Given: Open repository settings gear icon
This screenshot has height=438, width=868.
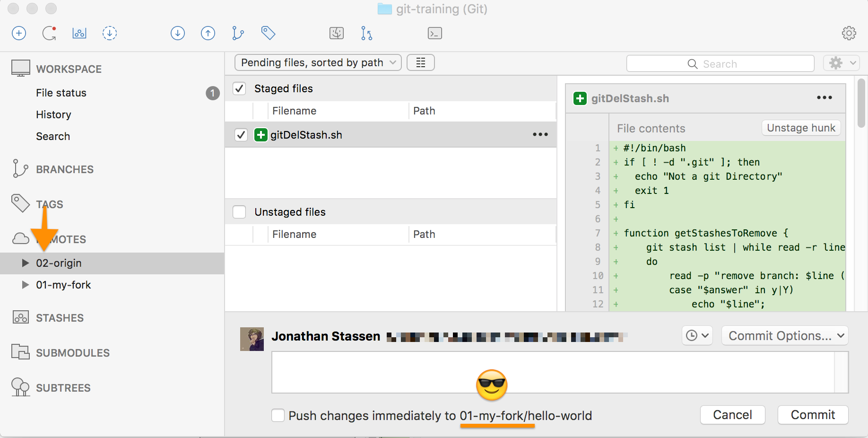Looking at the screenshot, I should [x=849, y=33].
